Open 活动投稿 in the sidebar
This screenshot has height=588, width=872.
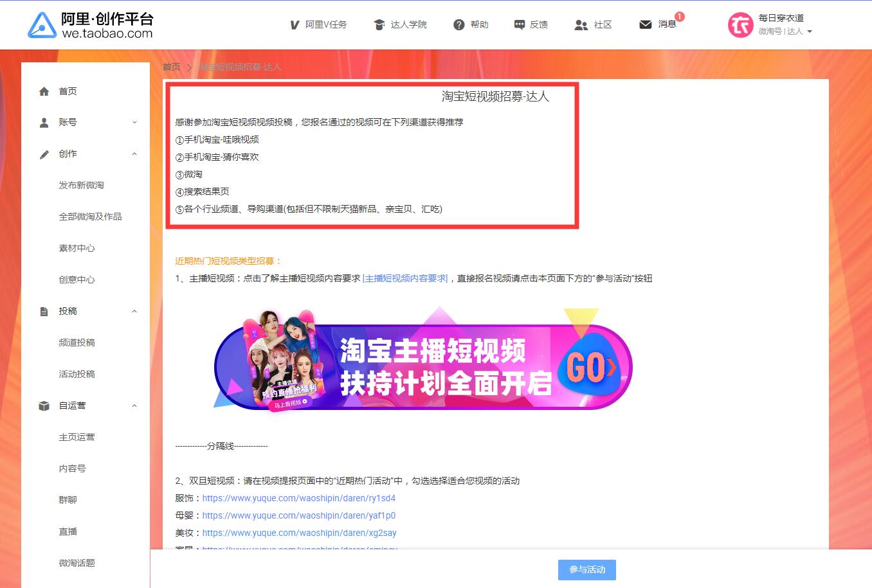tap(77, 374)
